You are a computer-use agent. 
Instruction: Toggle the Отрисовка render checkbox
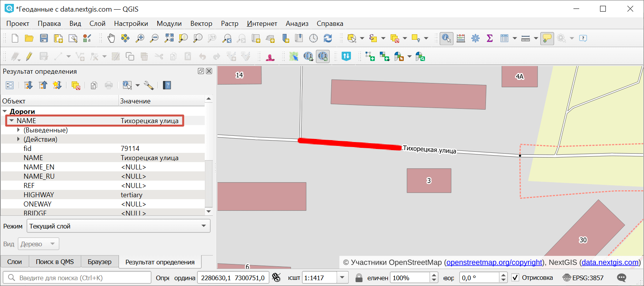click(x=515, y=278)
